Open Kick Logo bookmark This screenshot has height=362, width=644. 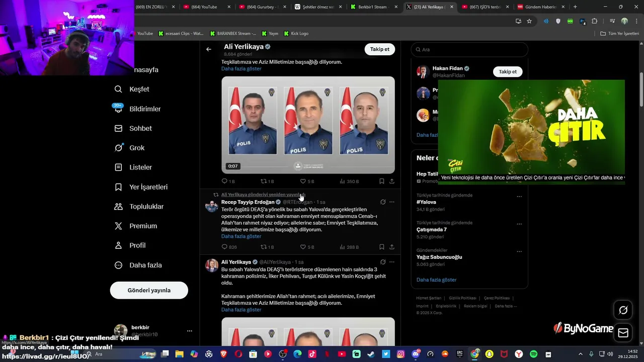click(296, 34)
